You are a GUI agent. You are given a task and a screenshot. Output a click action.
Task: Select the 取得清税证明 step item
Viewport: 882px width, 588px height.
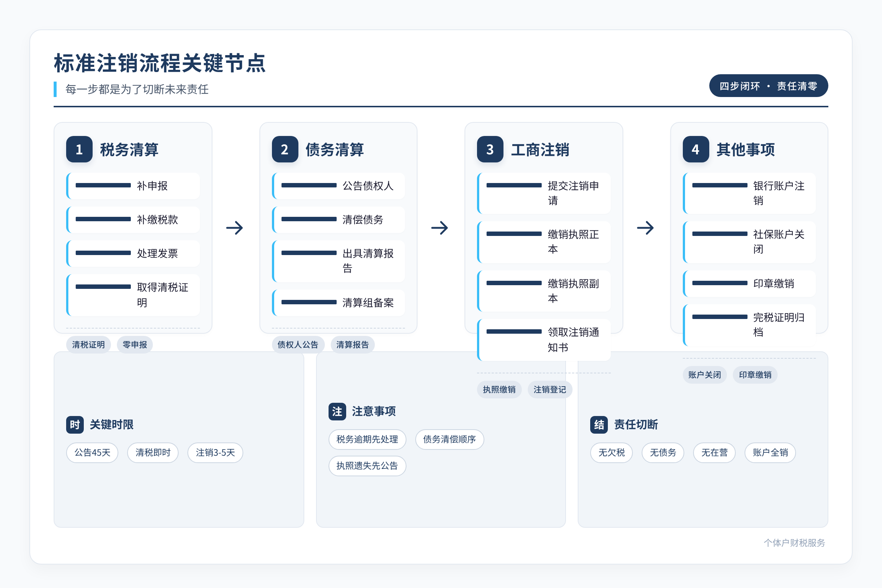(133, 295)
